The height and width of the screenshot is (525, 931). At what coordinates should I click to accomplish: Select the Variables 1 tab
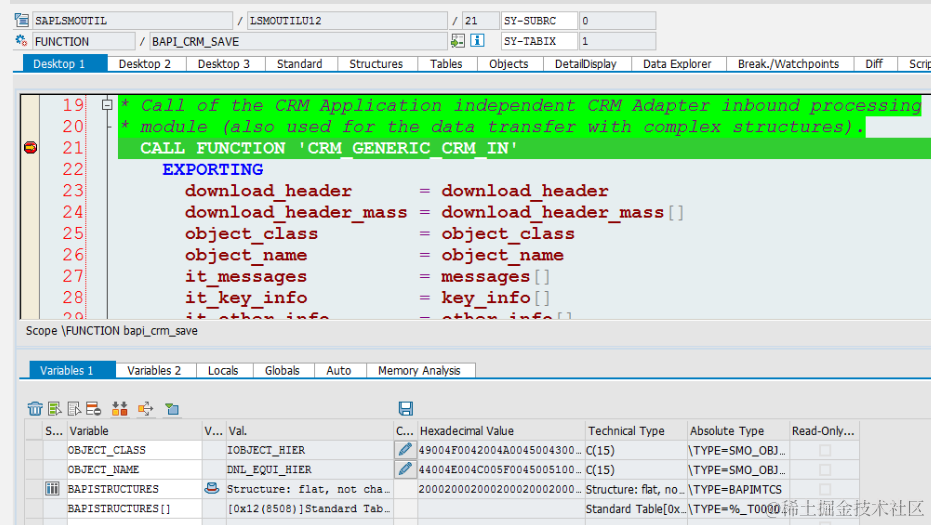point(72,370)
